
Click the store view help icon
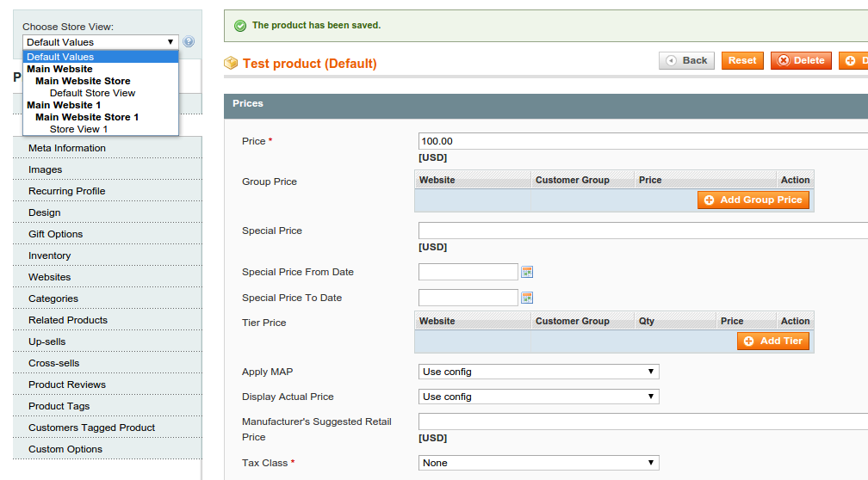[189, 41]
